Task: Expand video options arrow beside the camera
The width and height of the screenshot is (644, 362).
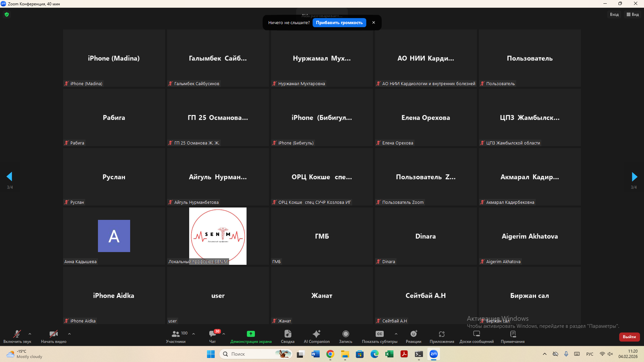Action: pos(69,334)
